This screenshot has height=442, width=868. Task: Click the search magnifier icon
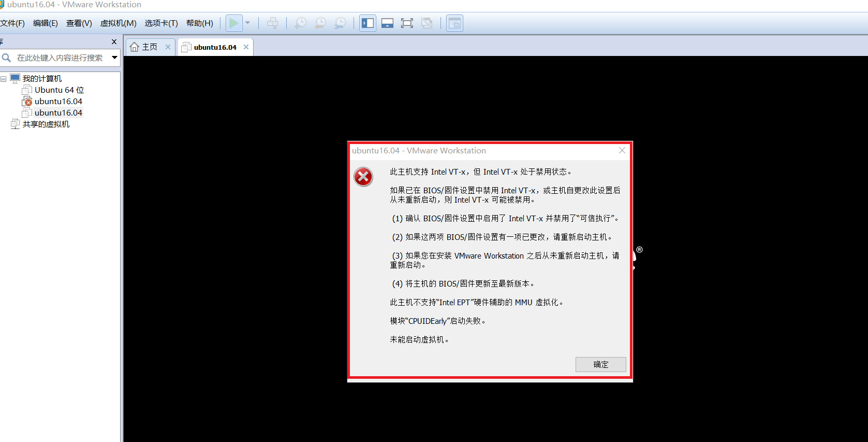point(6,58)
